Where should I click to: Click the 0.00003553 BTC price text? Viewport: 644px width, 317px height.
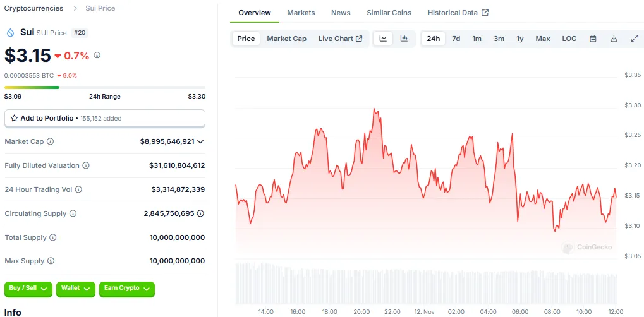(x=28, y=76)
